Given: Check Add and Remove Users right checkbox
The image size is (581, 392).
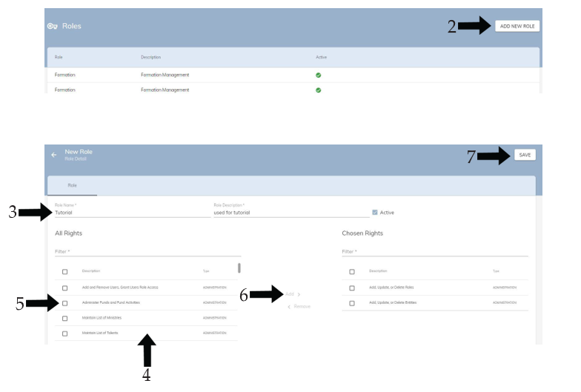Looking at the screenshot, I should click(x=64, y=288).
